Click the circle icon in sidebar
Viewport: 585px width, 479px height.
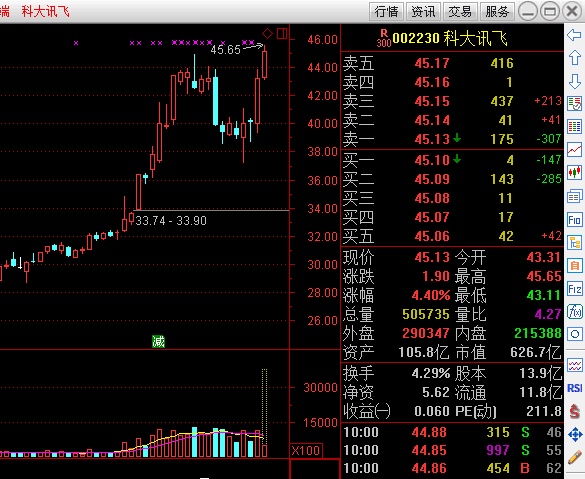point(574,334)
